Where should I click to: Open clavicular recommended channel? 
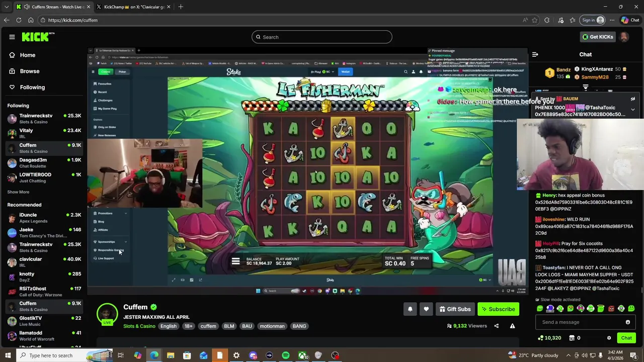[44, 262]
